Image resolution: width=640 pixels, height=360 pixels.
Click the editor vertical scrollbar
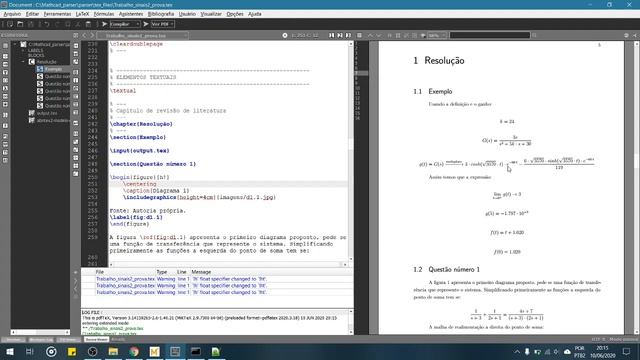(x=351, y=151)
